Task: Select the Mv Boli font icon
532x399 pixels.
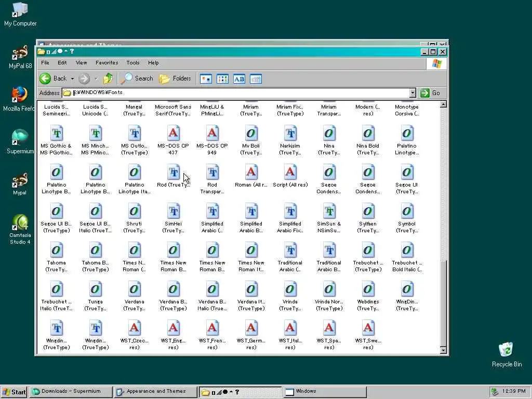Action: click(x=251, y=134)
